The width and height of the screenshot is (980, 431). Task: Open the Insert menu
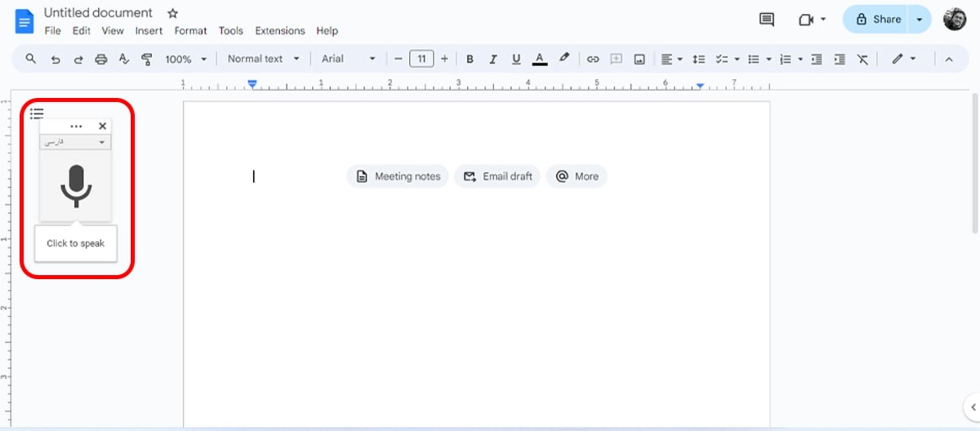point(149,31)
